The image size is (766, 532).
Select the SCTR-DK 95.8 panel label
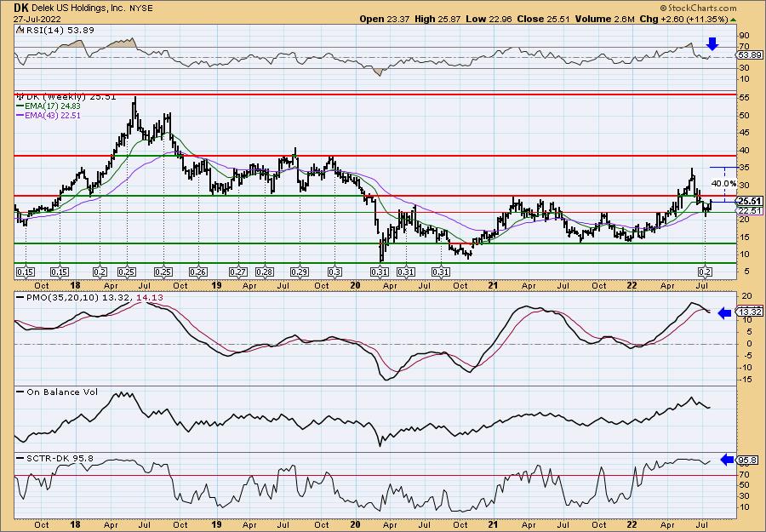54,458
